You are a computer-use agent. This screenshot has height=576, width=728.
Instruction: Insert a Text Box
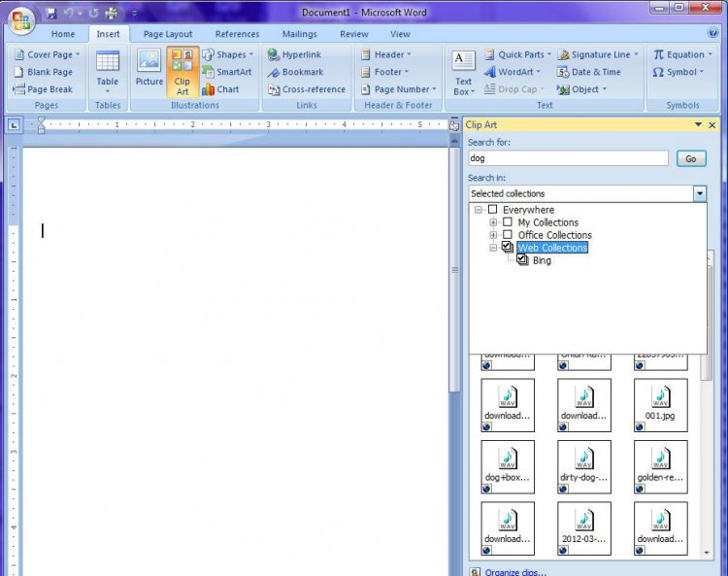click(x=463, y=73)
